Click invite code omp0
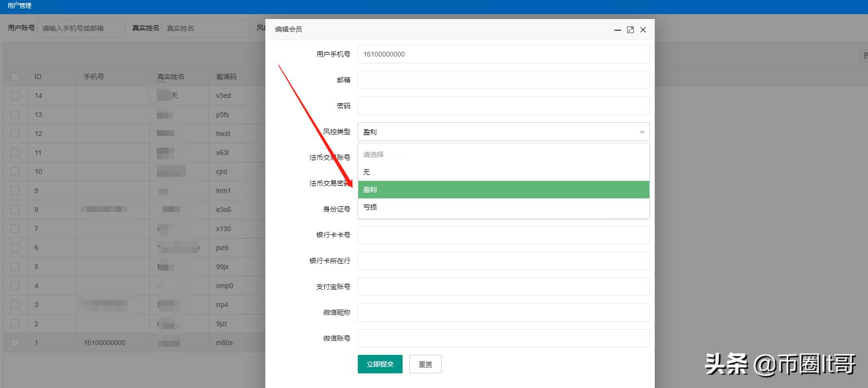868x388 pixels. [x=224, y=286]
